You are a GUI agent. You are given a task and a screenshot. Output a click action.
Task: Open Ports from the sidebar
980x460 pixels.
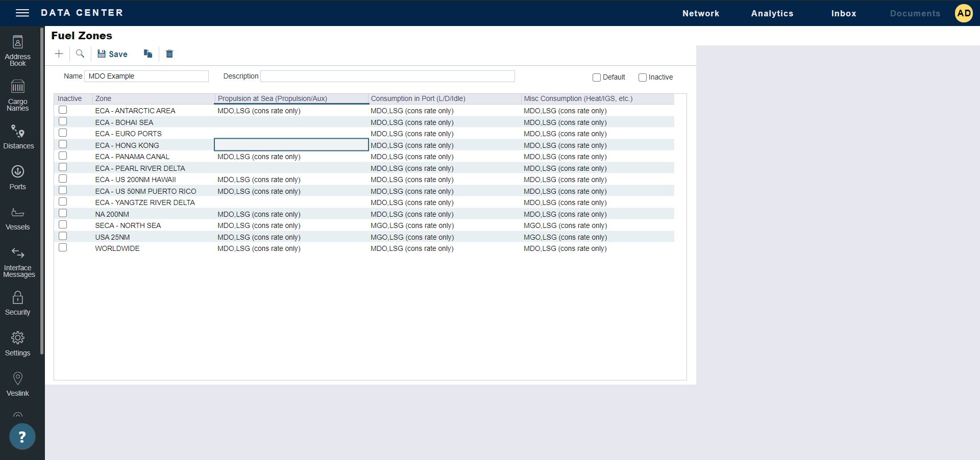(18, 177)
